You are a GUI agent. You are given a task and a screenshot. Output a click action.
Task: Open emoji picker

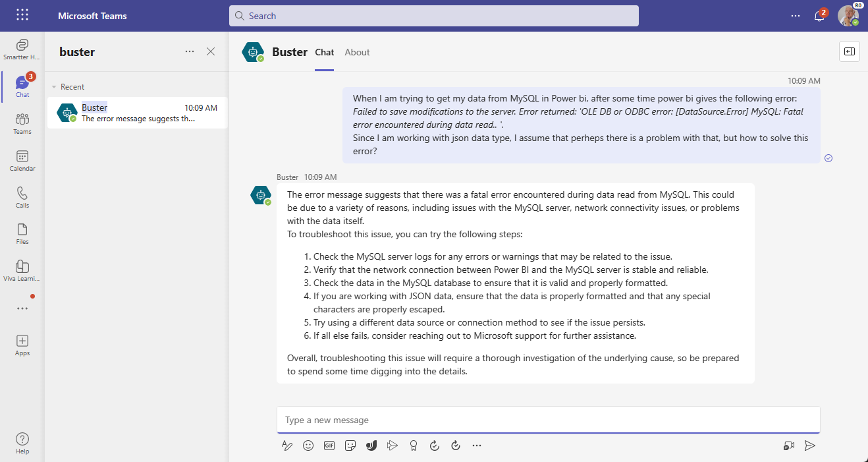[x=308, y=446]
